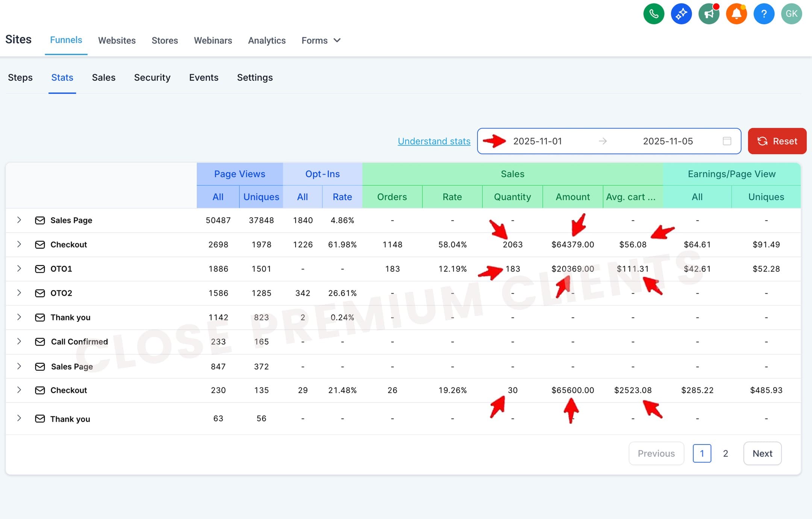The width and height of the screenshot is (812, 519).
Task: Click the green phone call icon
Action: pyautogui.click(x=654, y=14)
